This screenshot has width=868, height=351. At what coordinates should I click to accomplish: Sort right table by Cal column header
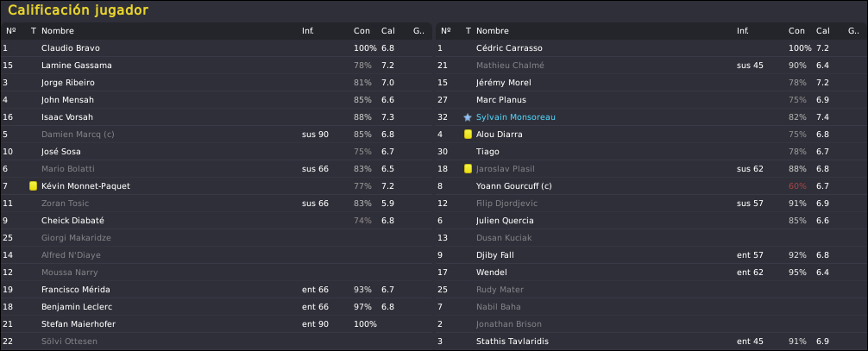(x=822, y=31)
